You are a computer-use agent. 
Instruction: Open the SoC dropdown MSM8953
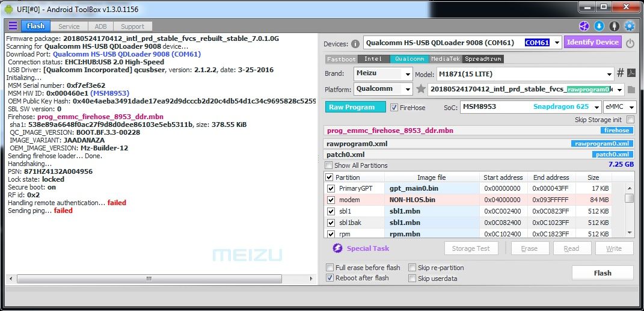[596, 107]
